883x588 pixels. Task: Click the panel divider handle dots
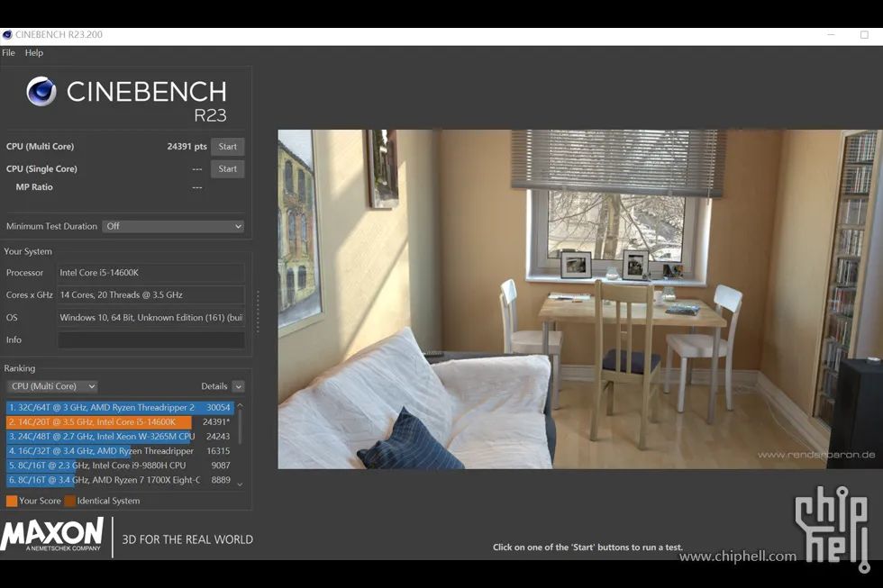(258, 312)
